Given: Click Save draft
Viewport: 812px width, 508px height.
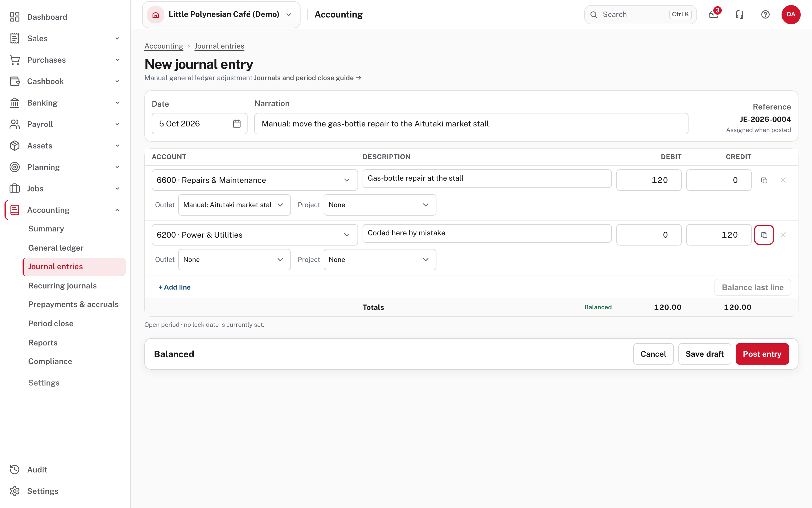Looking at the screenshot, I should click(x=704, y=354).
